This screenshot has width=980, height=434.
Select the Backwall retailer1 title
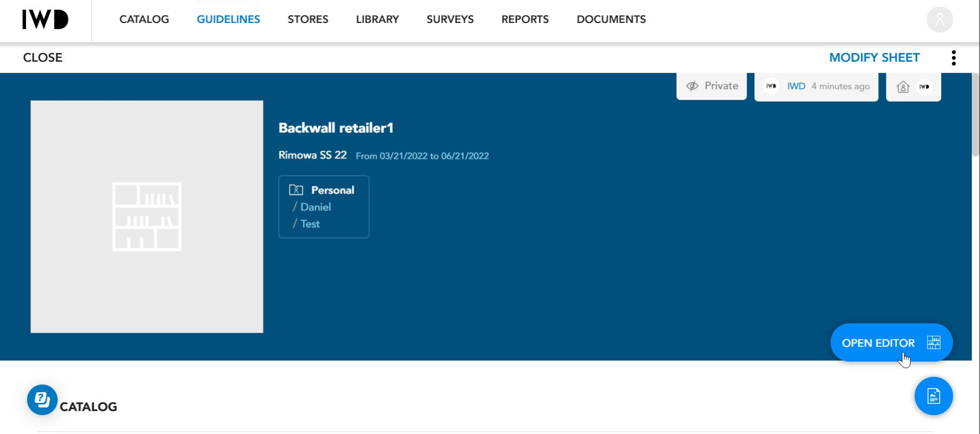336,128
